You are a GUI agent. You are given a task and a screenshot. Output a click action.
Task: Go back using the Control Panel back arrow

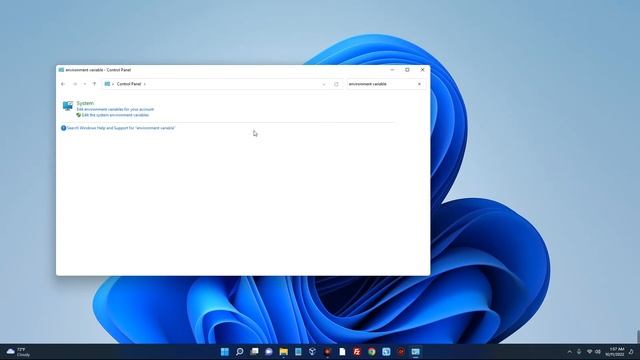click(x=63, y=84)
